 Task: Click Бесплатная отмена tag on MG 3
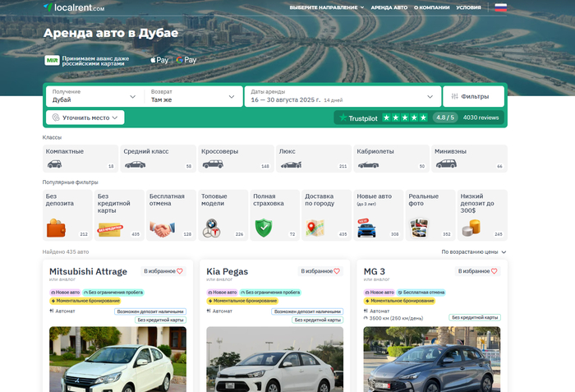tap(421, 293)
